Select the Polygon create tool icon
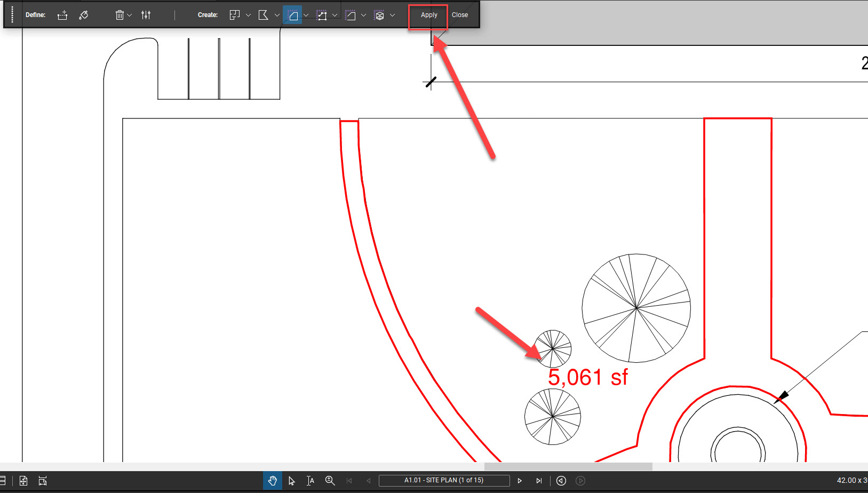The width and height of the screenshot is (868, 493). click(263, 15)
